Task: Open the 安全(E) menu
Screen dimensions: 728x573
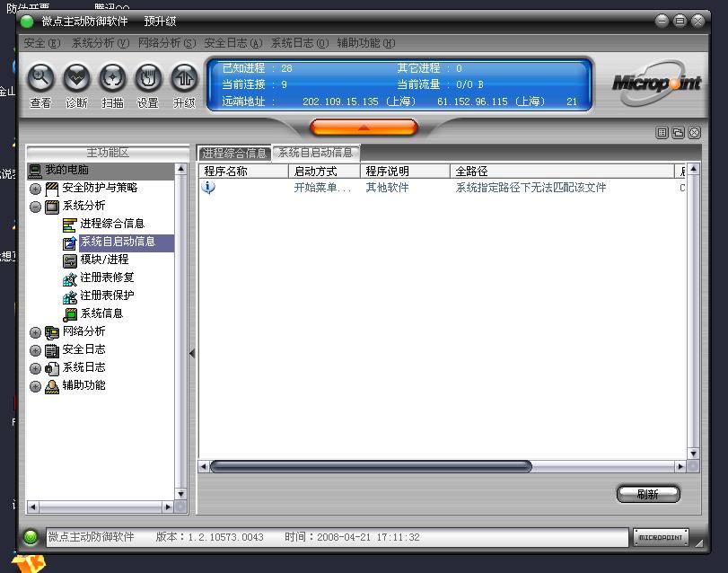Action: pyautogui.click(x=42, y=43)
